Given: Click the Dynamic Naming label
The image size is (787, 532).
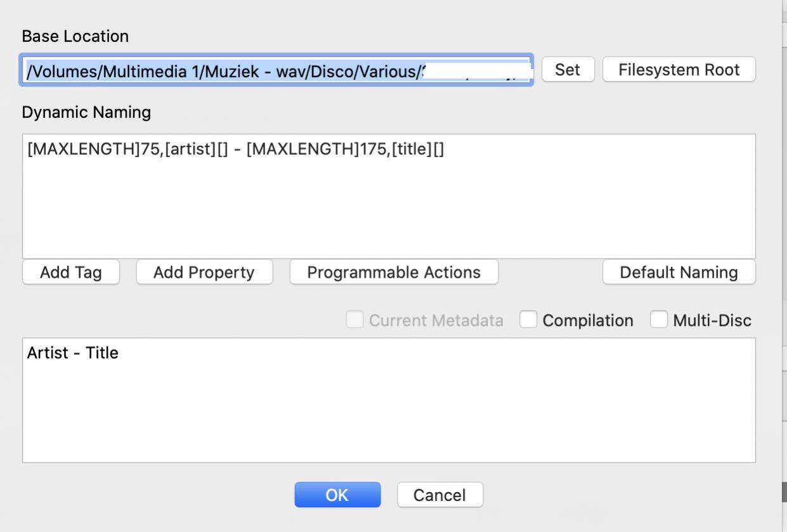Looking at the screenshot, I should pyautogui.click(x=86, y=112).
